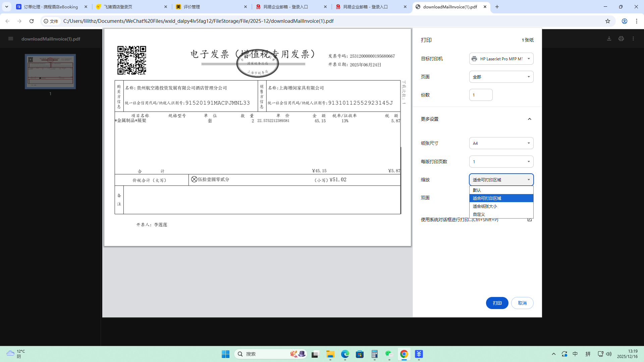The width and height of the screenshot is (644, 362).
Task: Click the PDF sidebar menu hamburger icon
Action: pyautogui.click(x=11, y=39)
